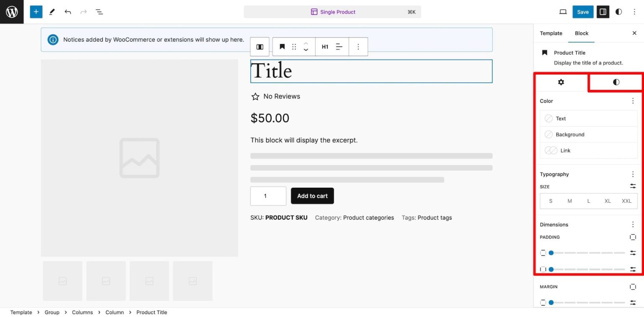This screenshot has width=644, height=317.
Task: Open text alignment options in block toolbar
Action: click(339, 47)
